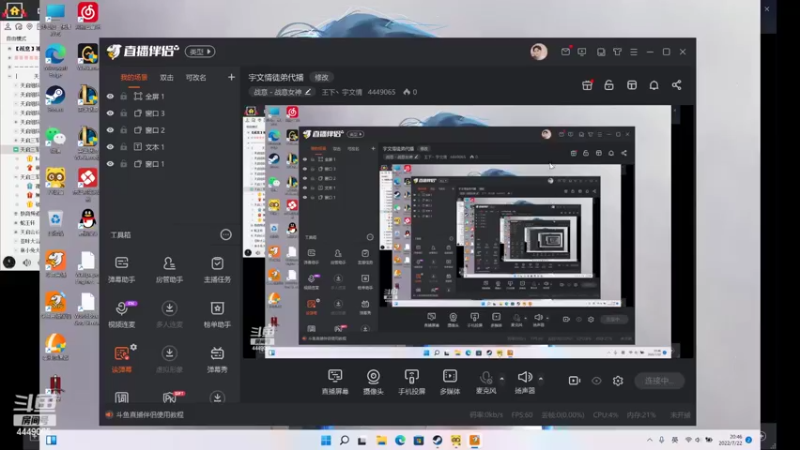Open 斗鱼直播伴侣使用教程 link

149,415
